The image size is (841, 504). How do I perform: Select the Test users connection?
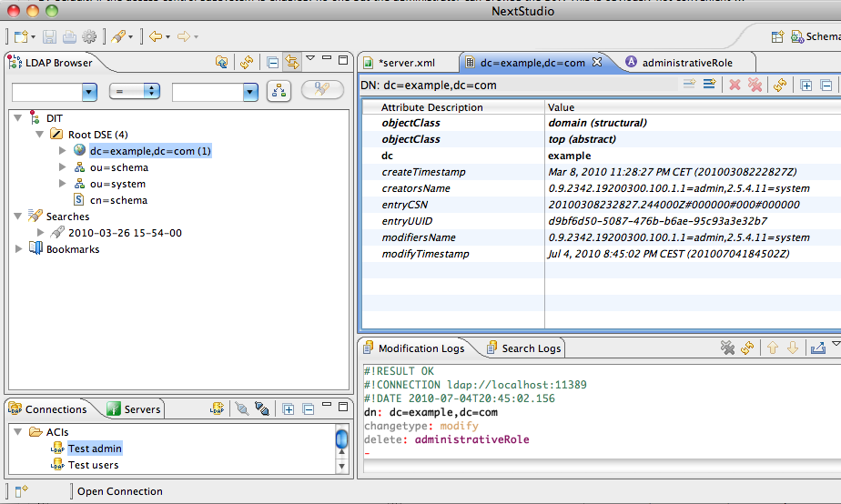(93, 465)
